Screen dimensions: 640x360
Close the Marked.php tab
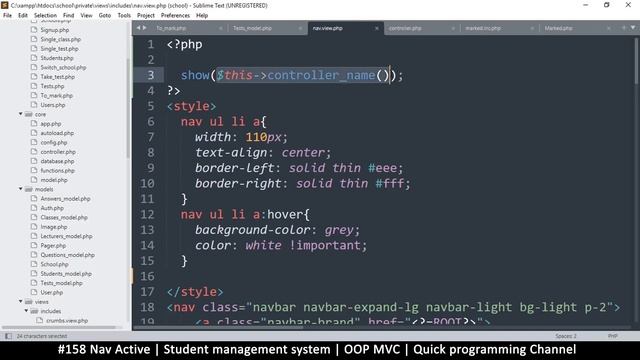(x=608, y=28)
